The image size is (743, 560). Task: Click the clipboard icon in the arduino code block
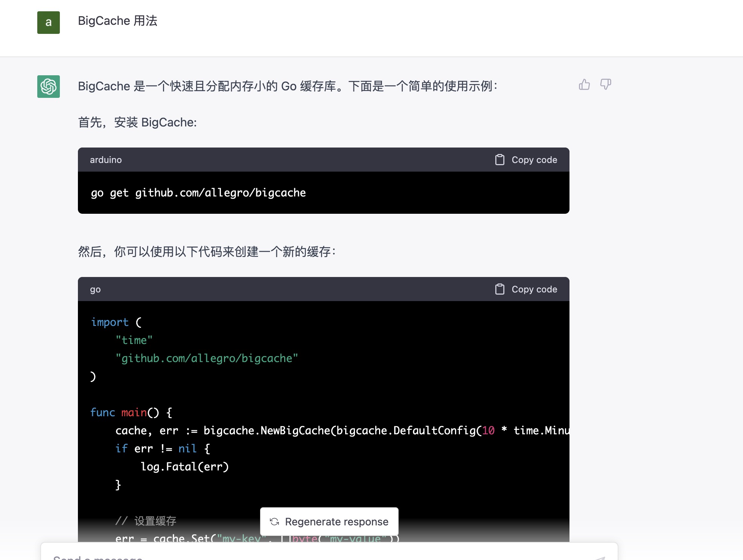[x=499, y=160]
